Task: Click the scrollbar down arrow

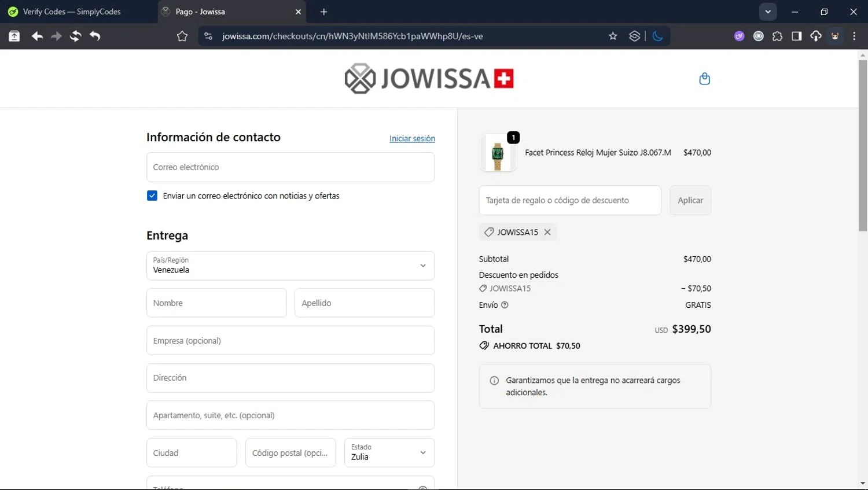Action: (x=862, y=483)
